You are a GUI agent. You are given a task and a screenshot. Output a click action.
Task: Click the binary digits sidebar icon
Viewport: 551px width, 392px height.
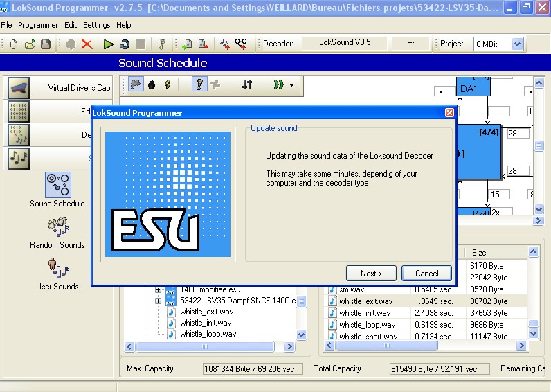pyautogui.click(x=19, y=112)
